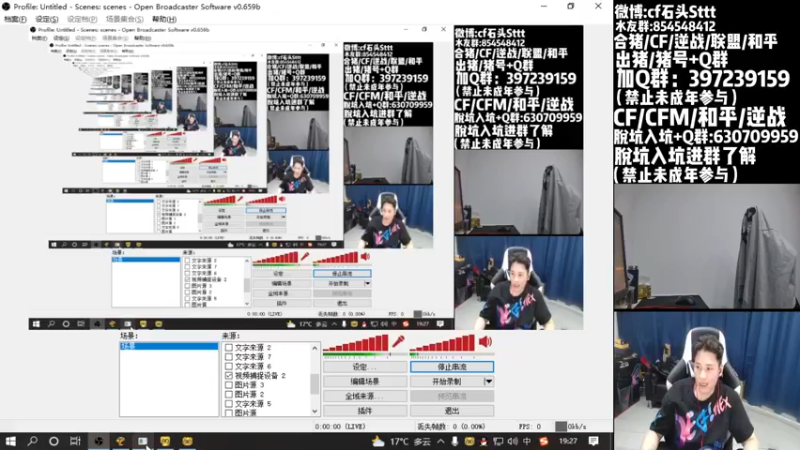800x450 pixels.
Task: Open the taskbar search magnifier
Action: (x=32, y=441)
